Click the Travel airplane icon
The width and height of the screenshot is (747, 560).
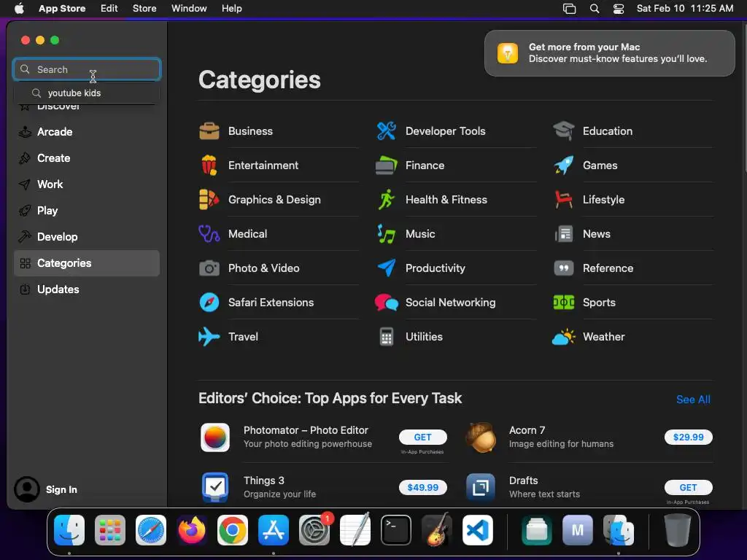pos(209,337)
